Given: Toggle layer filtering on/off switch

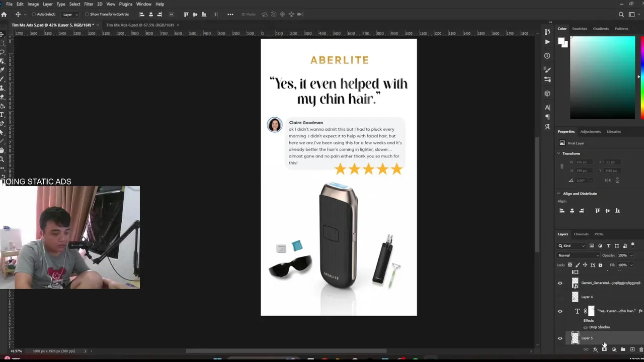Looking at the screenshot, I should (632, 245).
